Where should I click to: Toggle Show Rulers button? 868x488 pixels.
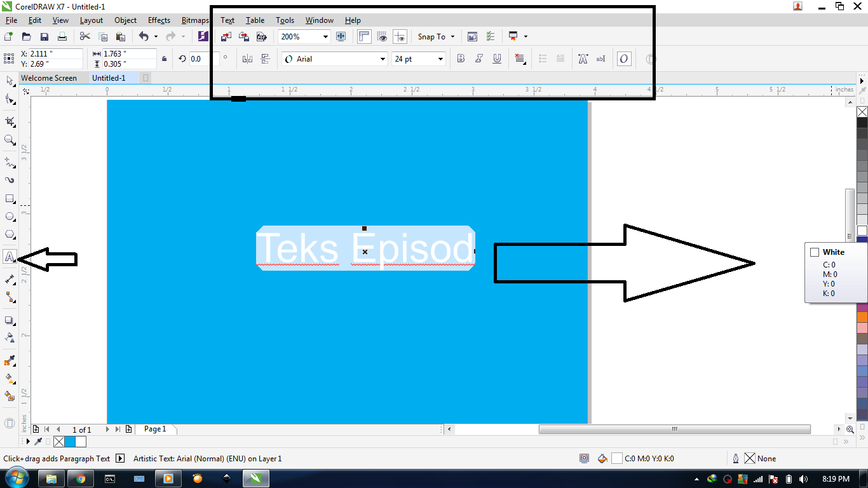[364, 37]
